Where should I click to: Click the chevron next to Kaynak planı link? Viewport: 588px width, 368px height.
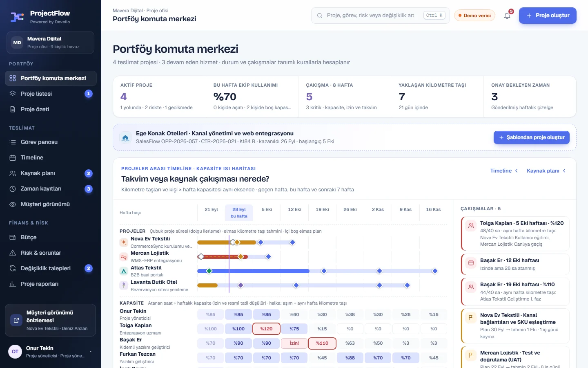click(564, 171)
